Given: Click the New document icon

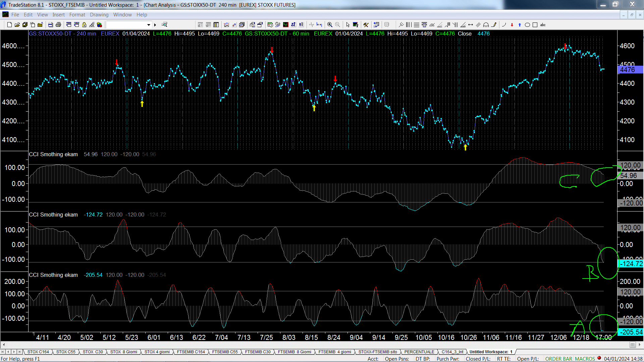Looking at the screenshot, I should coord(10,24).
